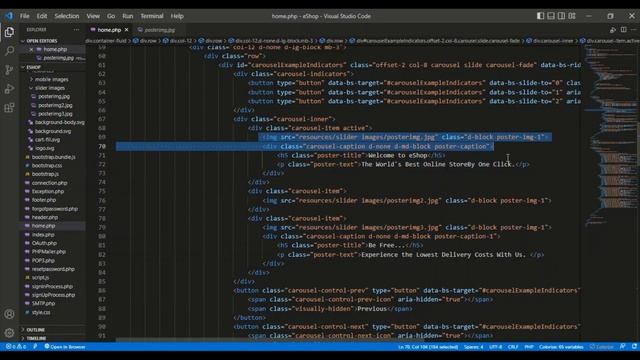640x360 pixels.
Task: Open the Go menu
Action: 111,16
